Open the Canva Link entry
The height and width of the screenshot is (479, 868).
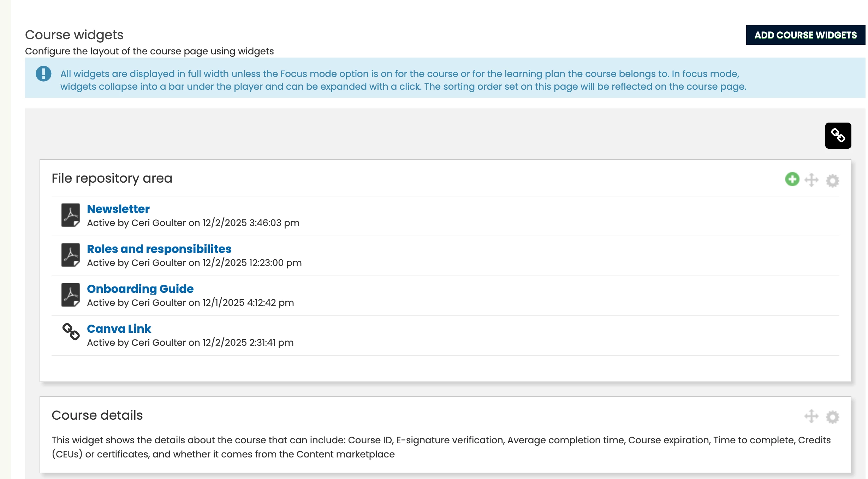tap(119, 329)
